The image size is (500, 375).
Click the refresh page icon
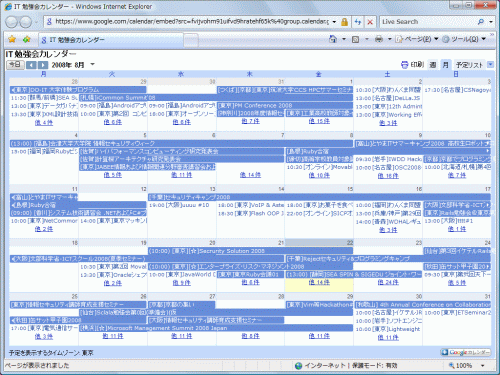coord(358,22)
